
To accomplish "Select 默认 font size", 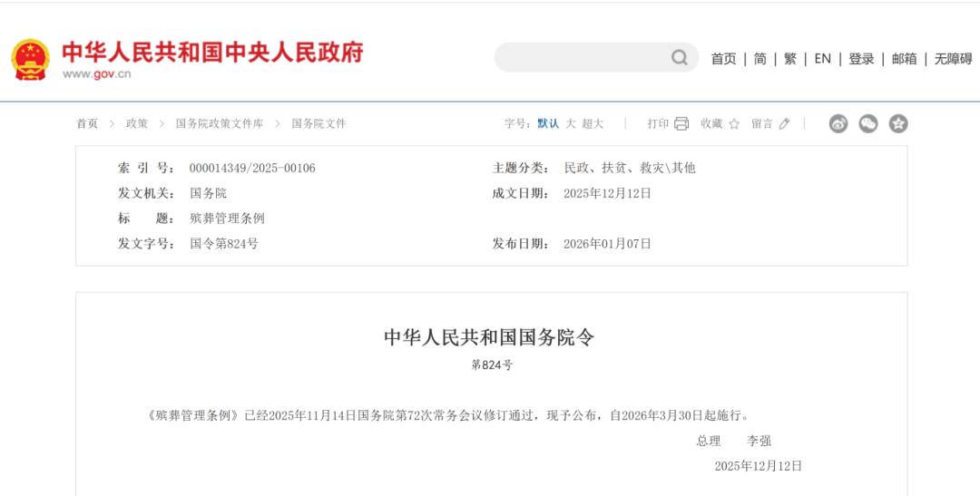I will click(x=548, y=124).
